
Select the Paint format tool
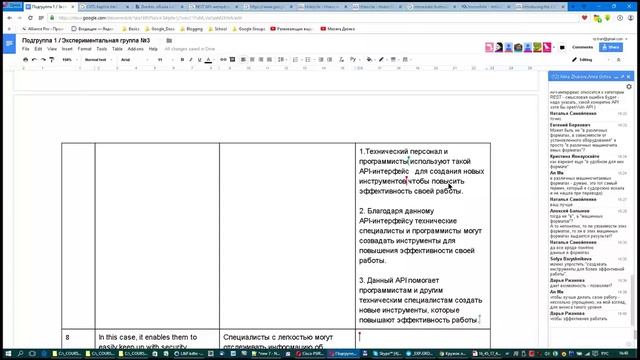click(x=52, y=60)
